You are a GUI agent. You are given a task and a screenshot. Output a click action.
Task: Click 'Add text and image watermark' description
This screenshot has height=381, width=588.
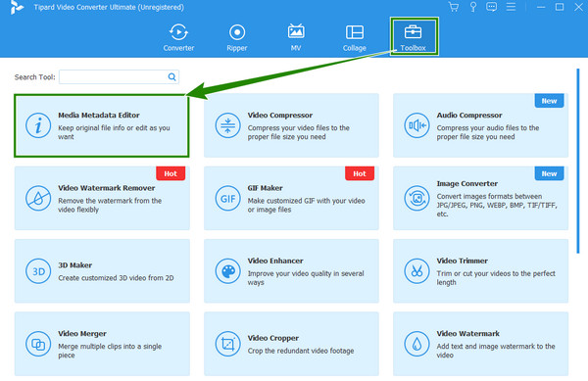coord(496,351)
